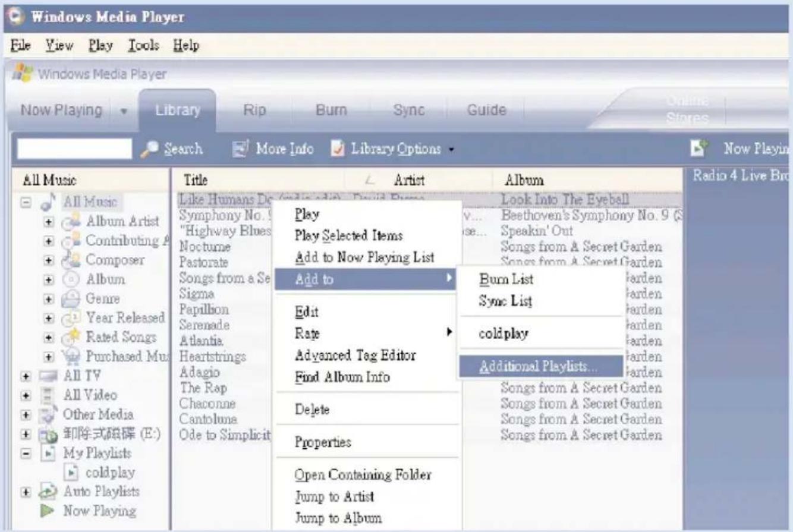
Task: Switch to the Burn tab
Action: (332, 111)
